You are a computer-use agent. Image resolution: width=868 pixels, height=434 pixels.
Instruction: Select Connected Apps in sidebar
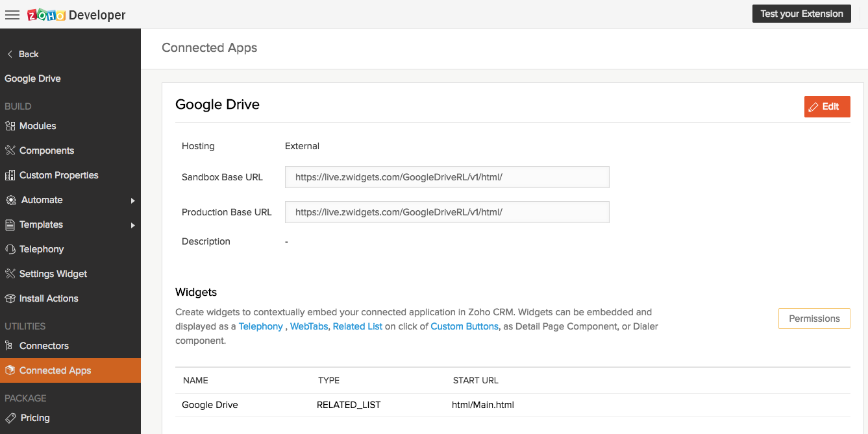(55, 370)
